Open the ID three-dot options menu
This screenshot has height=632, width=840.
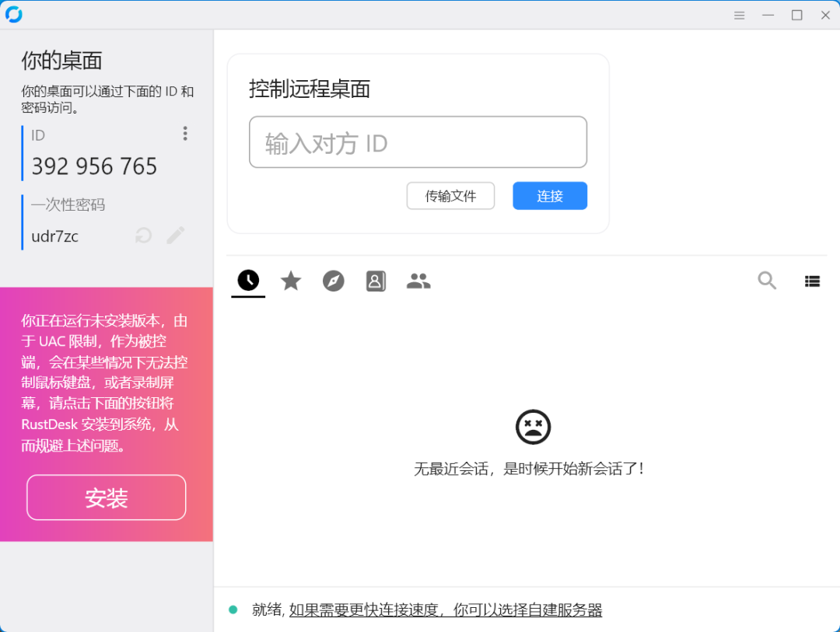[x=185, y=133]
